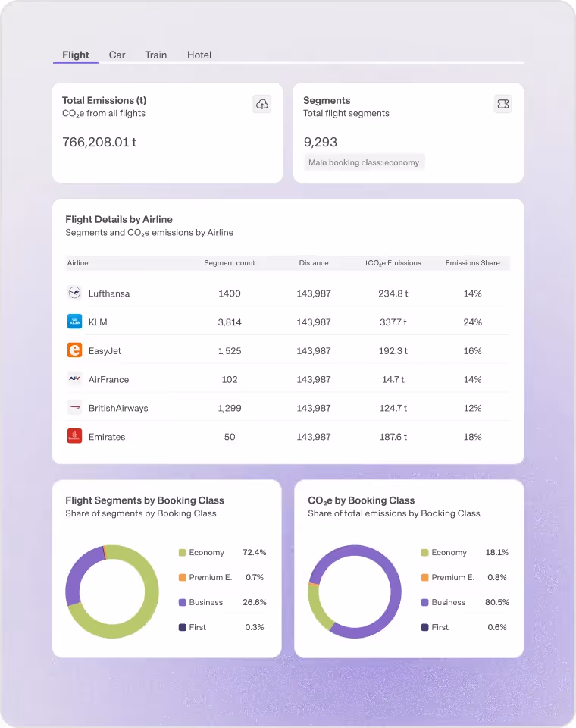Viewport: 576px width, 728px height.
Task: Select the Lufthansa airline logo
Action: click(x=75, y=293)
